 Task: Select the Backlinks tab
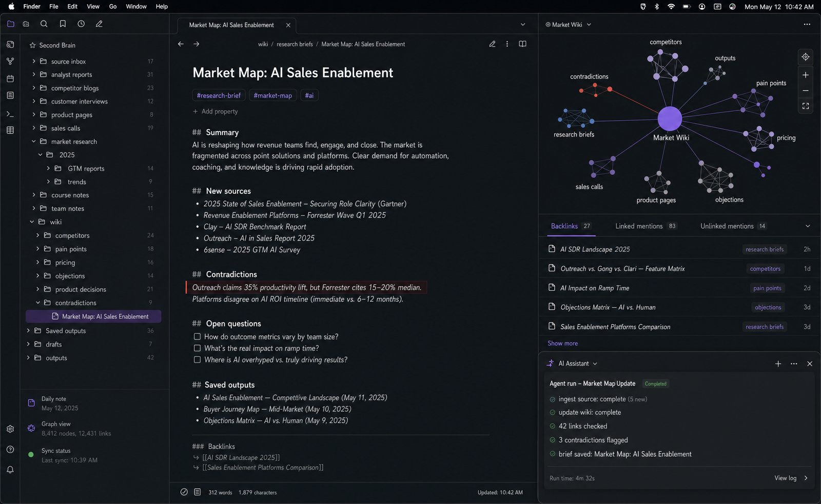pos(571,226)
